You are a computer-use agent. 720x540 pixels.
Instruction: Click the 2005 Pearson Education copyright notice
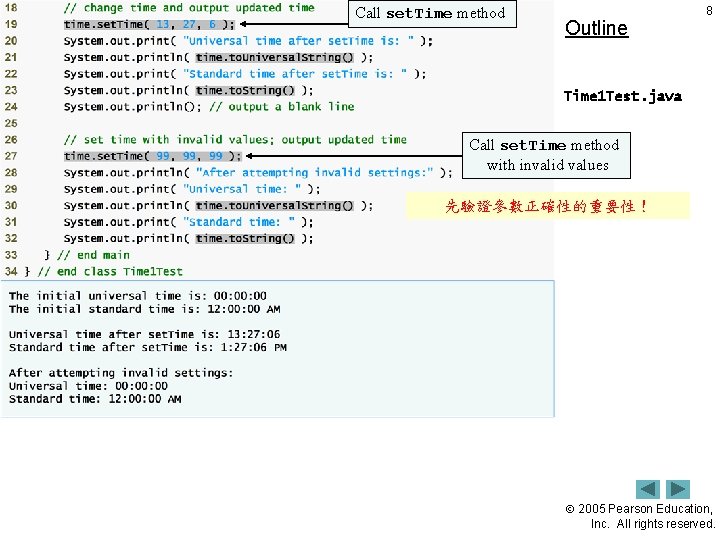(640, 516)
